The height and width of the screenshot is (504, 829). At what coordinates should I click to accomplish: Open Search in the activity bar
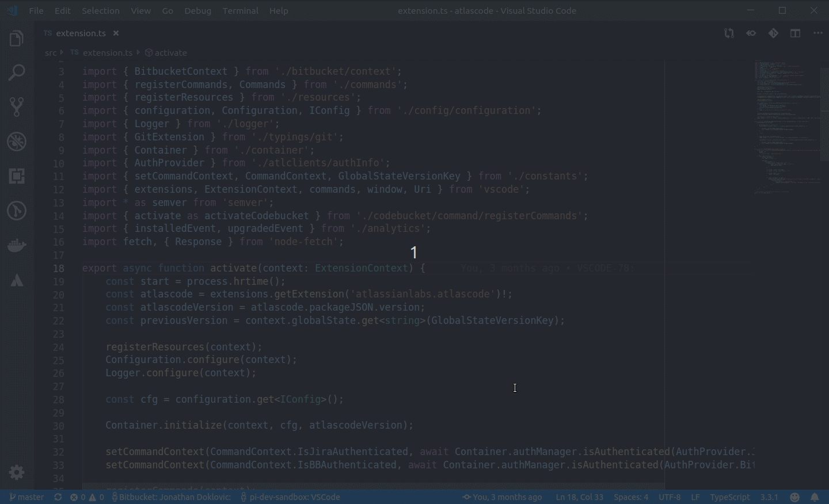click(x=16, y=72)
